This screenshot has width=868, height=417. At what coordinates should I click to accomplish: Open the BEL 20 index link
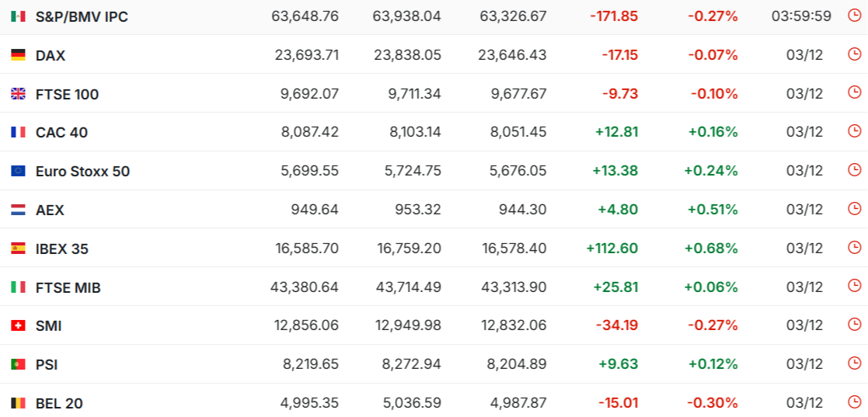59,403
